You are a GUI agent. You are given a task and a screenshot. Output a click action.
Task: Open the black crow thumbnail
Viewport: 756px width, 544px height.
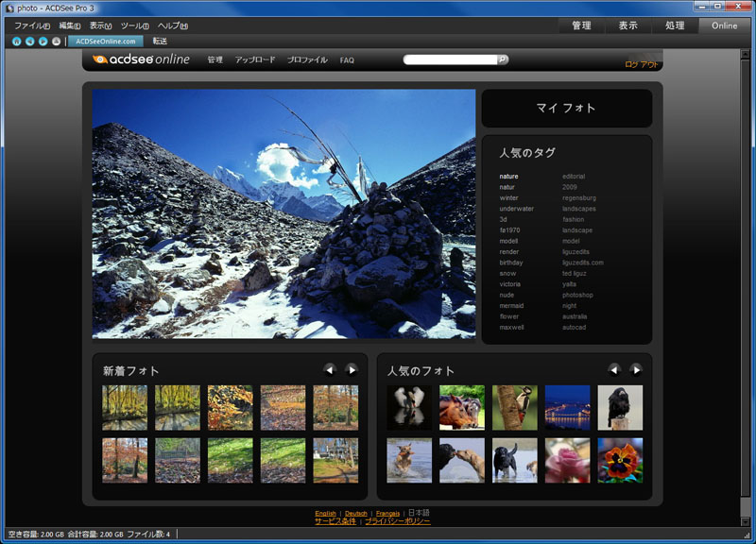point(620,407)
